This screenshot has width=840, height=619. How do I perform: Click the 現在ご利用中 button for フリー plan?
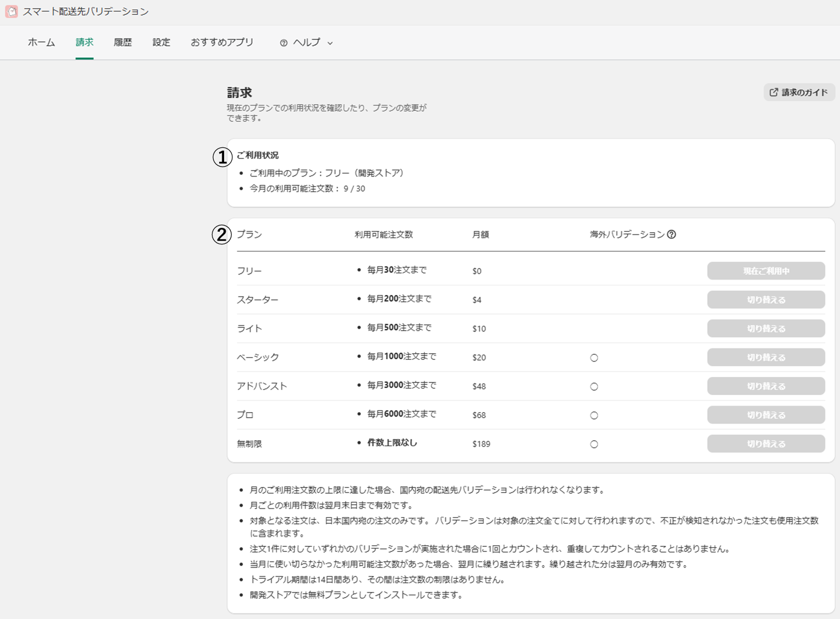(766, 271)
